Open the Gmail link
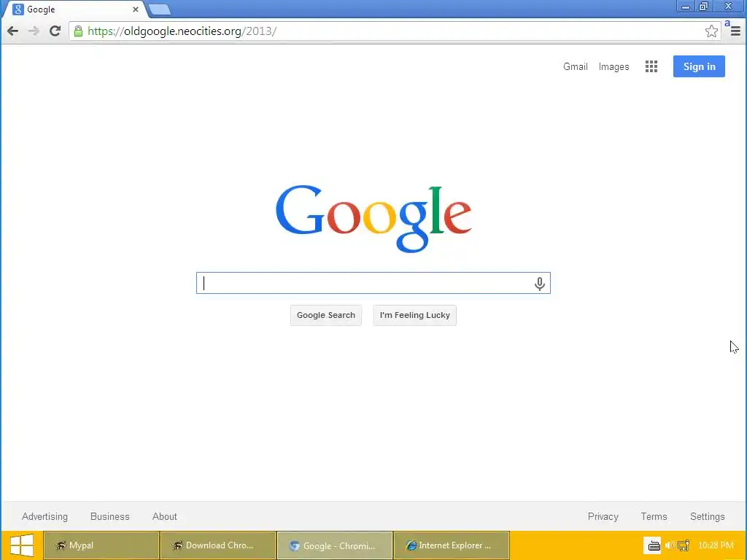747x560 pixels. pyautogui.click(x=575, y=66)
